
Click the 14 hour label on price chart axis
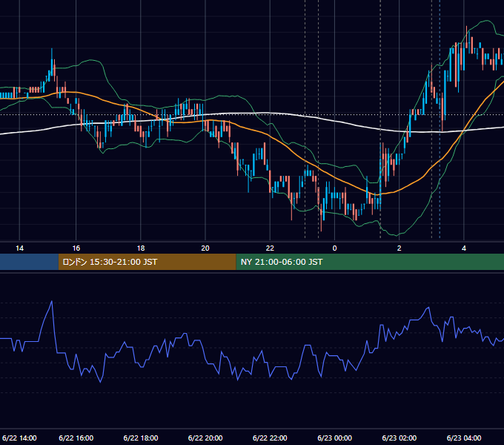tap(19, 248)
